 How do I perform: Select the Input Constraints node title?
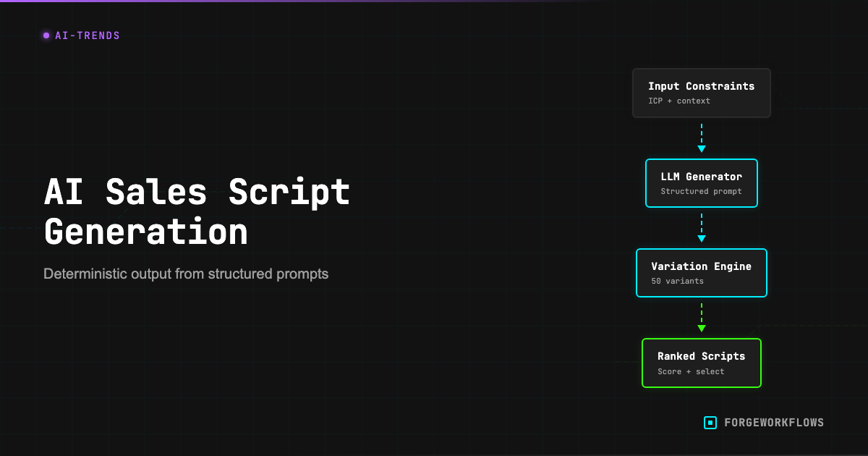tap(701, 86)
